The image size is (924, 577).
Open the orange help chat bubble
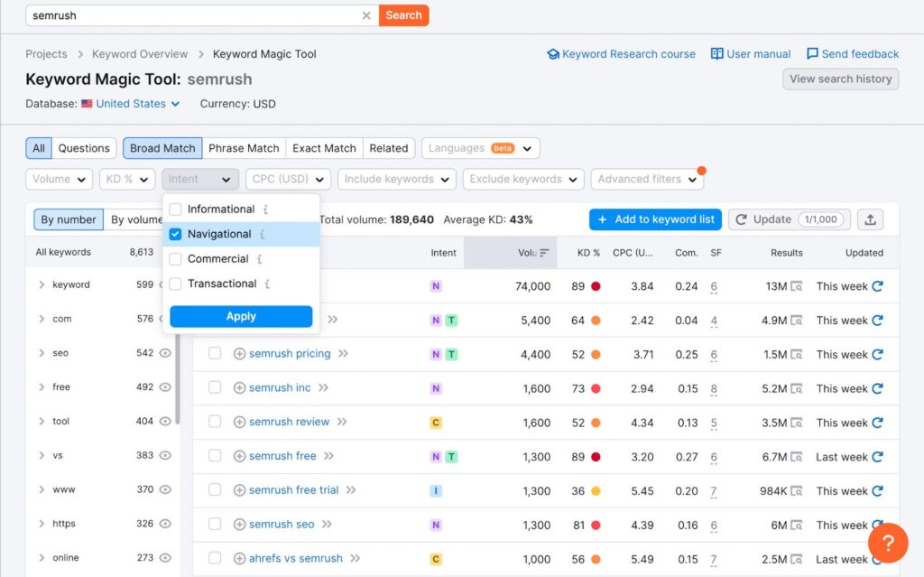889,543
